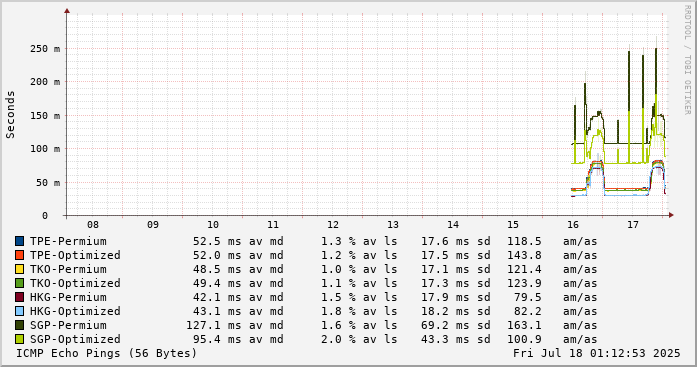Click the TPE-Permium dark blue legend swatch
Screen dimensions: 697x367
point(19,241)
